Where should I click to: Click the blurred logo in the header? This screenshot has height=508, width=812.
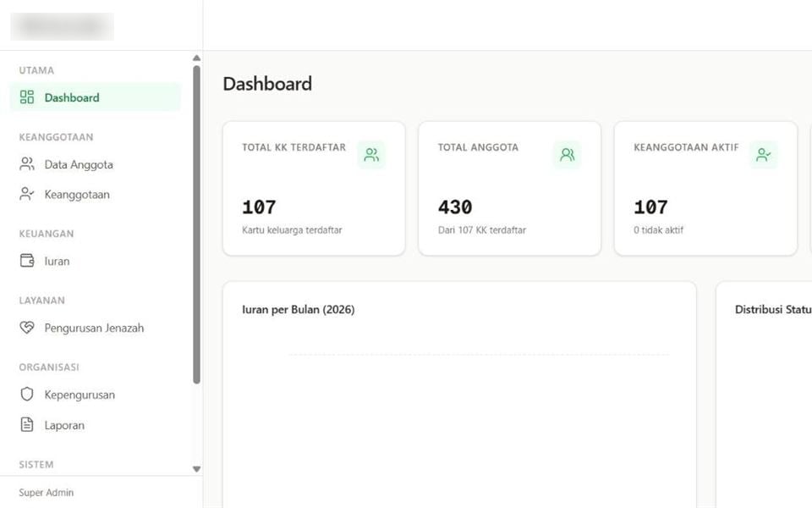coord(62,26)
